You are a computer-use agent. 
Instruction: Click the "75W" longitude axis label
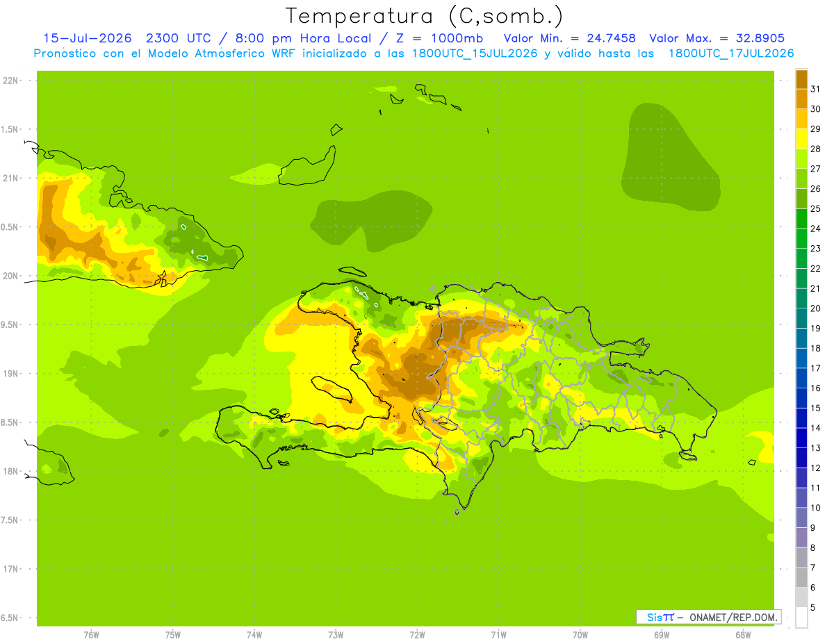pyautogui.click(x=173, y=634)
